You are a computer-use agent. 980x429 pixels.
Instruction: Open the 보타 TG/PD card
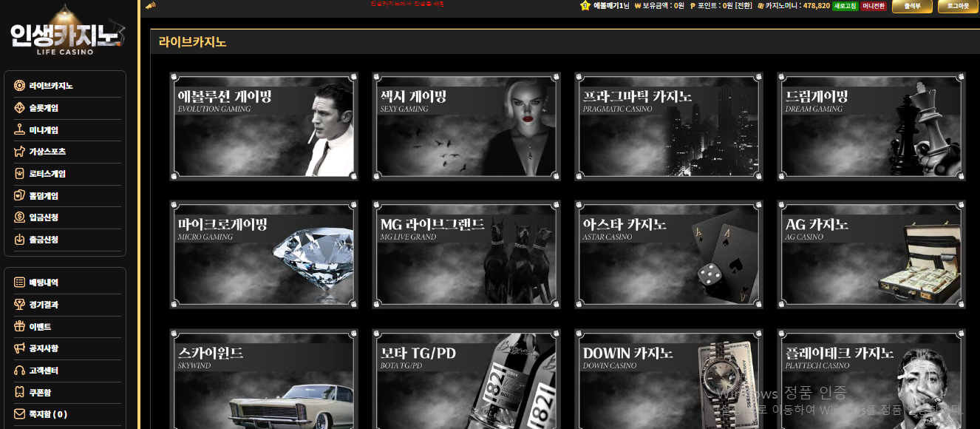(x=466, y=379)
